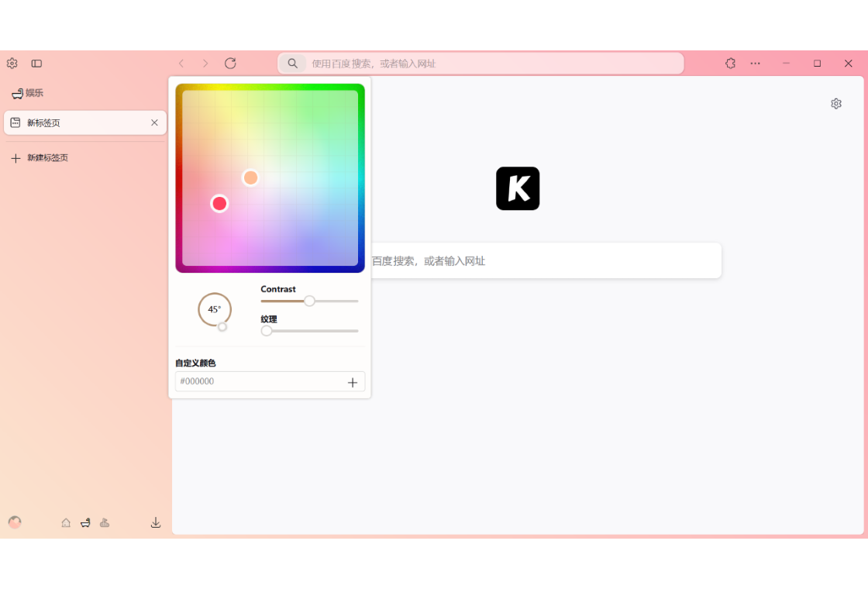Add custom color with plus button
The width and height of the screenshot is (868, 589).
353,382
